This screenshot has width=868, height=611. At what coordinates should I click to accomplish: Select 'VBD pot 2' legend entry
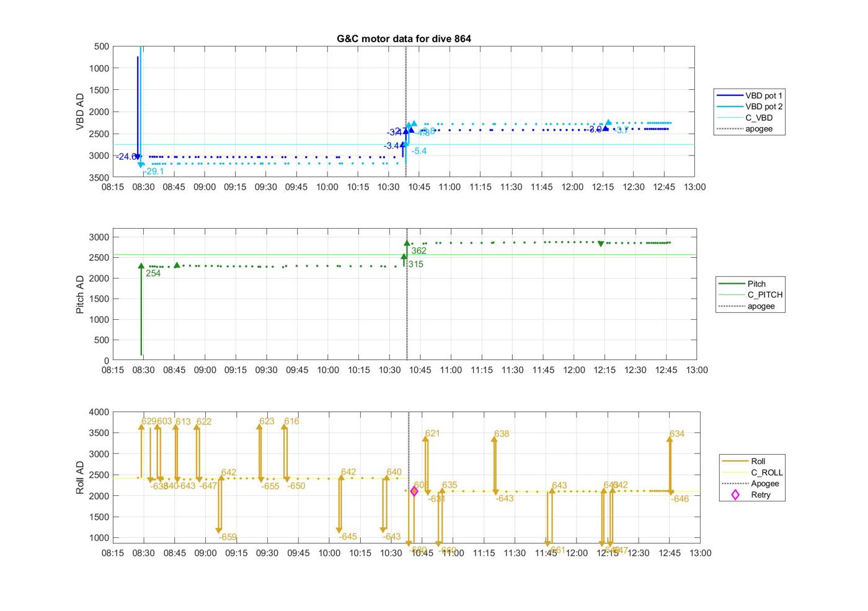(764, 107)
